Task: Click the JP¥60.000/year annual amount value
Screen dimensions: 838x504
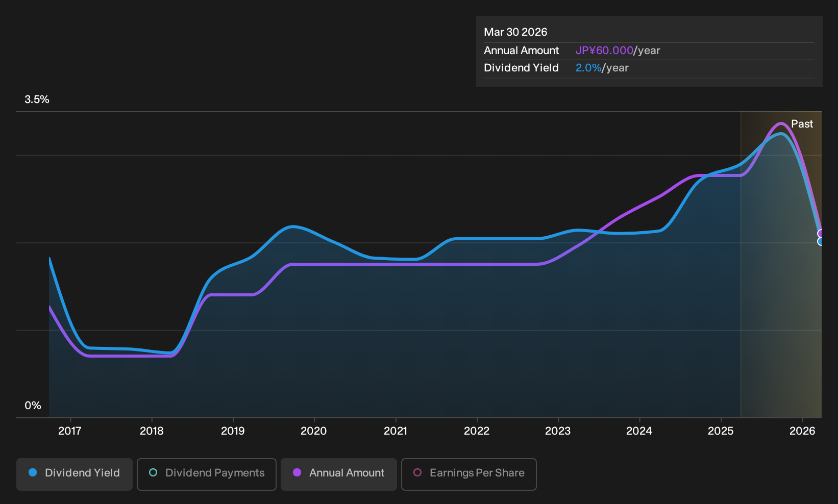Action: [x=618, y=51]
